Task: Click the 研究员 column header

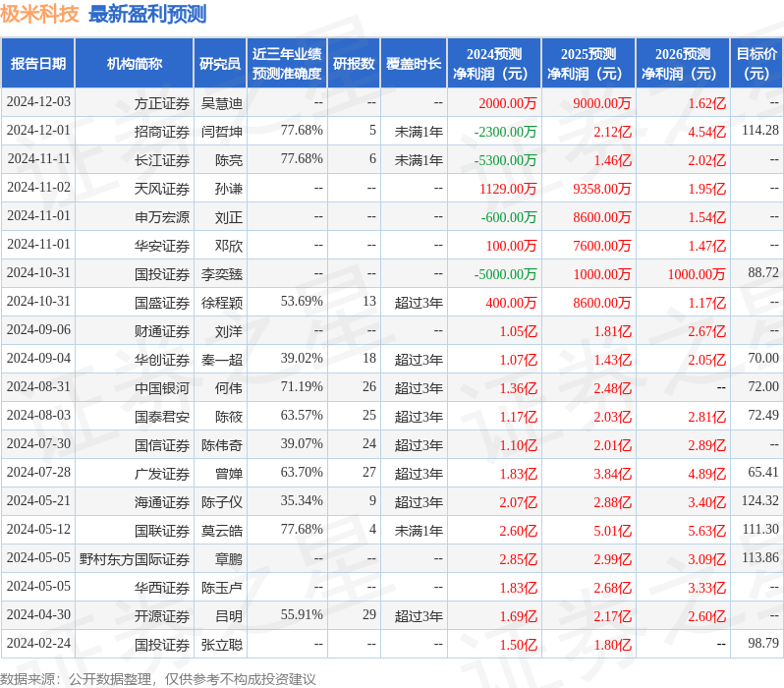Action: (x=220, y=64)
